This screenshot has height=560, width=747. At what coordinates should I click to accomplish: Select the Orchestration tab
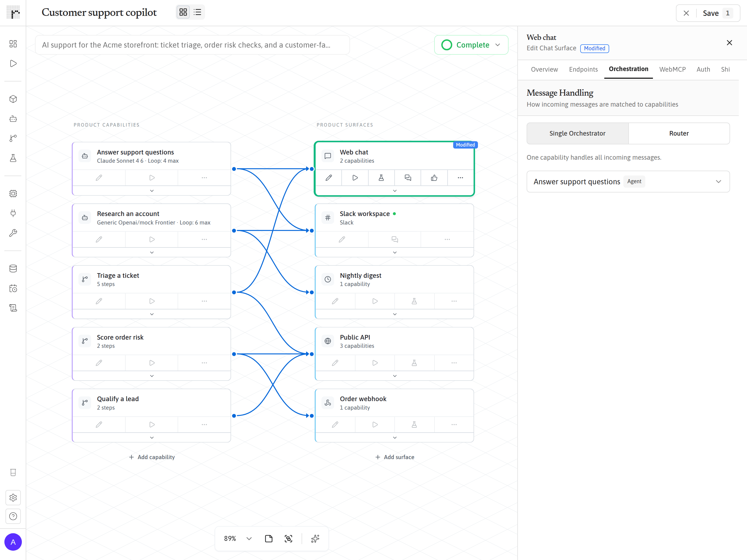(x=628, y=69)
